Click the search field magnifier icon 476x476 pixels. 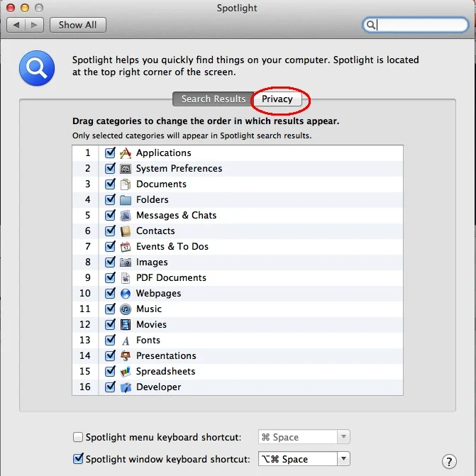click(371, 25)
